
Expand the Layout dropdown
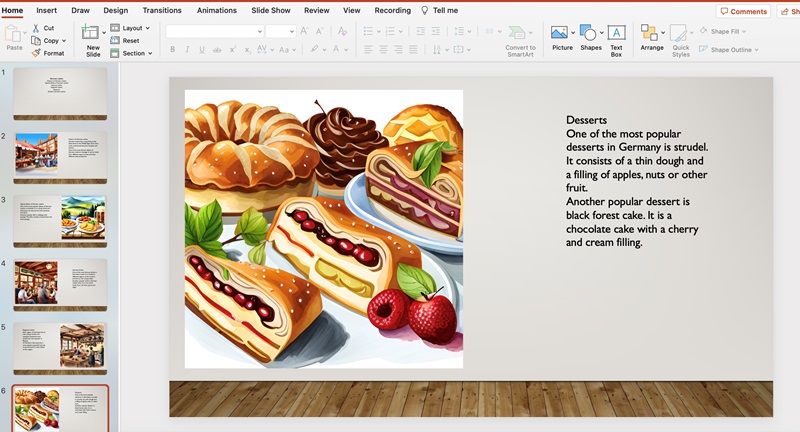tap(131, 28)
